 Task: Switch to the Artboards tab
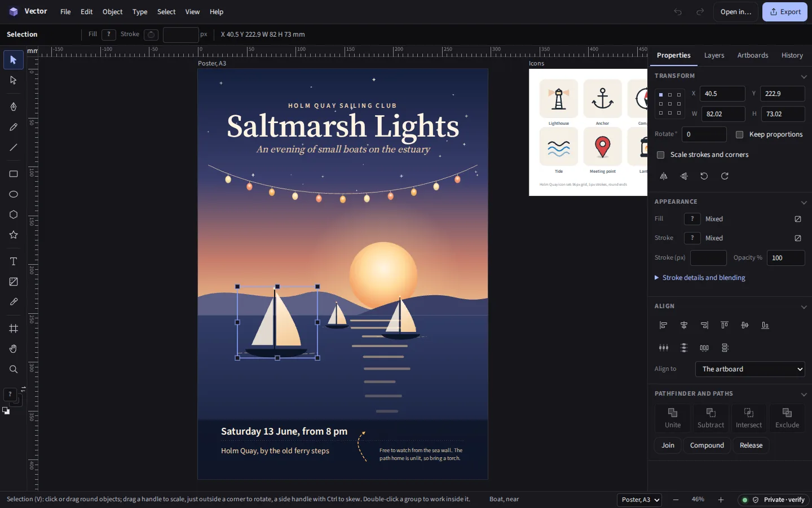tap(753, 55)
